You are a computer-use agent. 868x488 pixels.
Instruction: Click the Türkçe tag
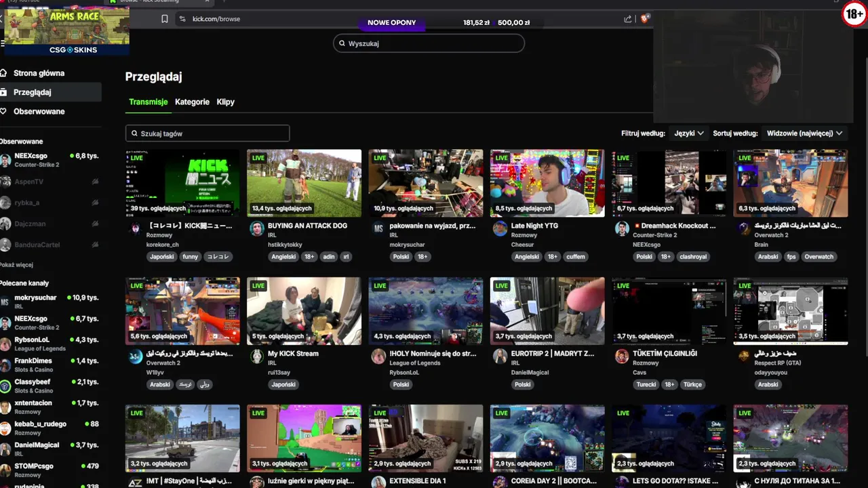coord(692,384)
